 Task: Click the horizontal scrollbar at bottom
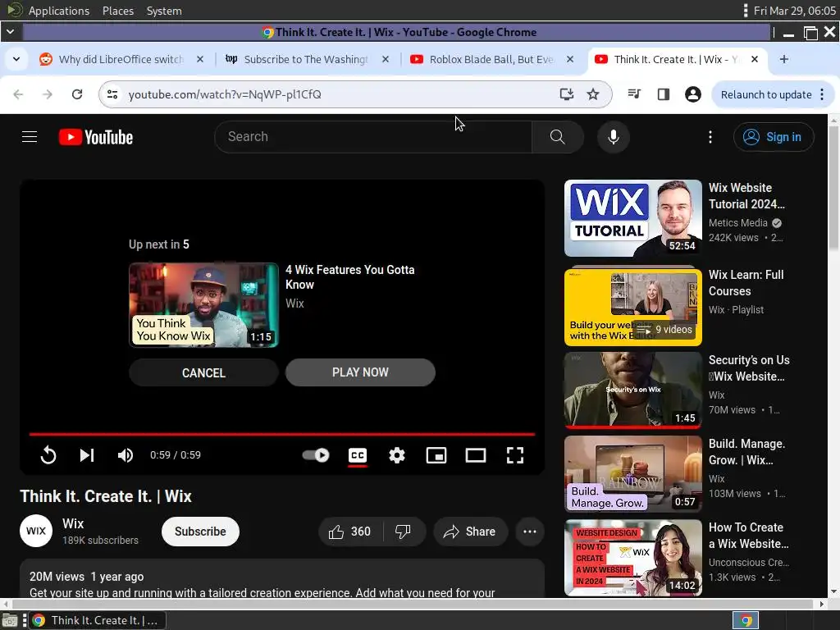click(x=413, y=604)
